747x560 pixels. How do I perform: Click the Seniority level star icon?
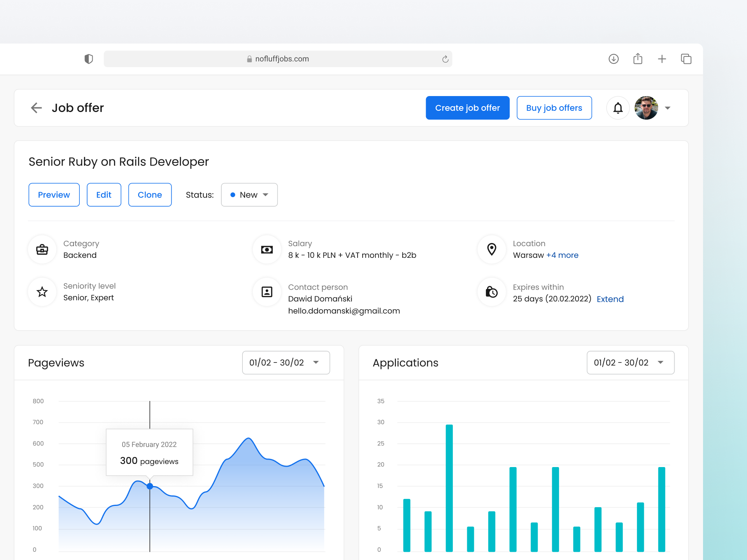(42, 292)
